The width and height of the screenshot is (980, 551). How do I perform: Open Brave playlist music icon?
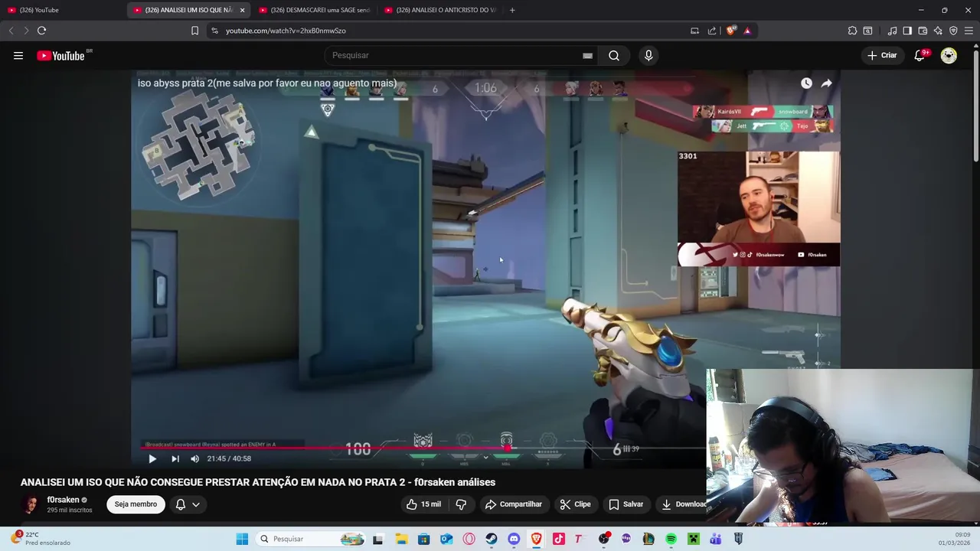(892, 31)
